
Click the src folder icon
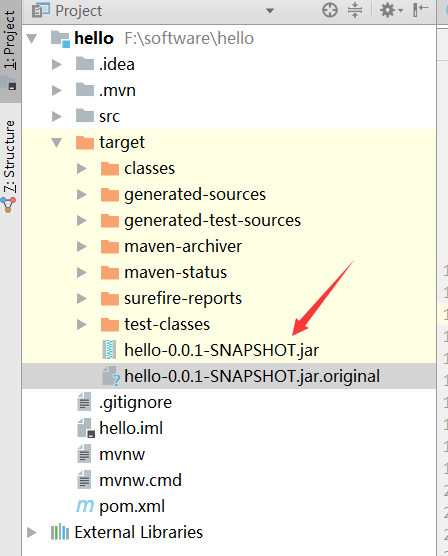tap(85, 116)
